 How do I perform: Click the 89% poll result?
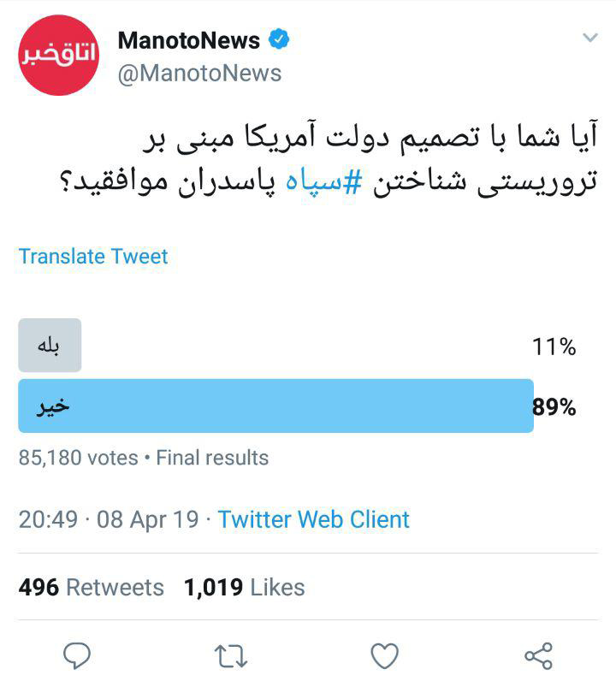pos(554,407)
